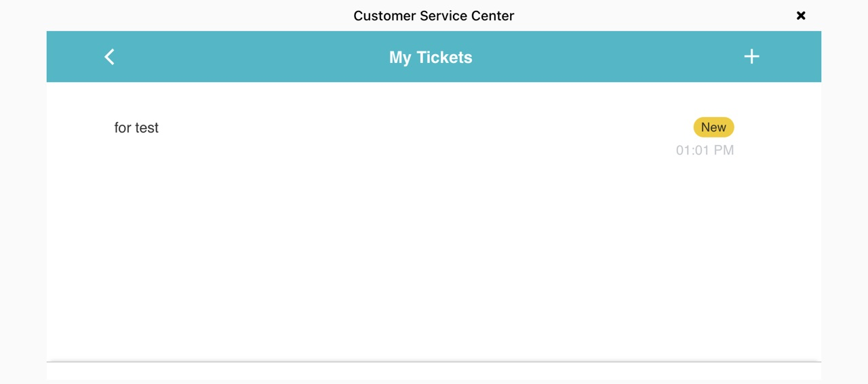Viewport: 868px width, 384px height.
Task: Create a ticket via the + button
Action: pos(751,57)
